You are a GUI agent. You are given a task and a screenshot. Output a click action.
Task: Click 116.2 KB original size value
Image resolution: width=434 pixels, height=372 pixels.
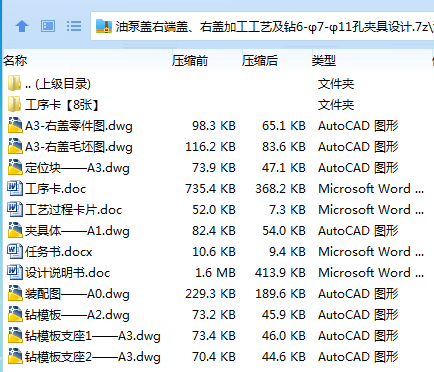coord(210,147)
